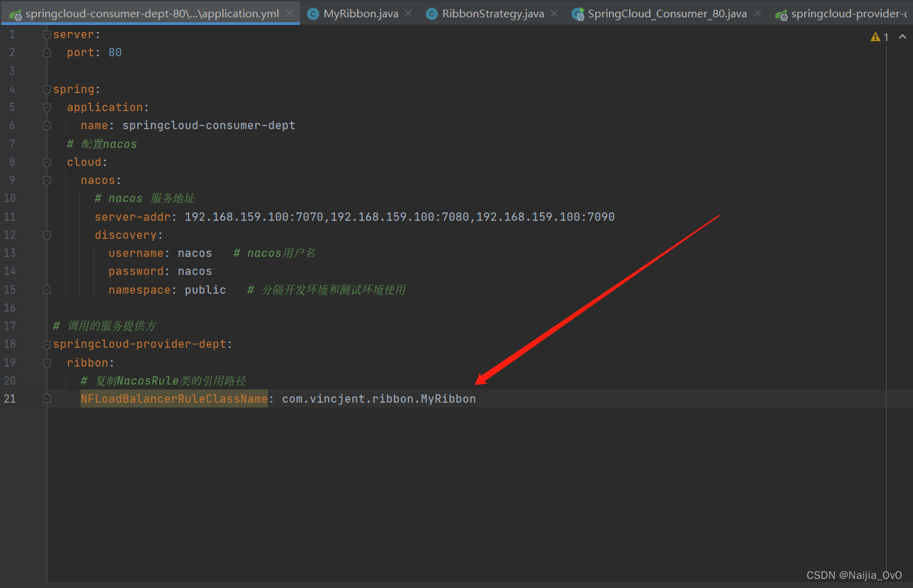
Task: Click the 'springcloud-provider-dept:' key on line 18
Action: [143, 344]
